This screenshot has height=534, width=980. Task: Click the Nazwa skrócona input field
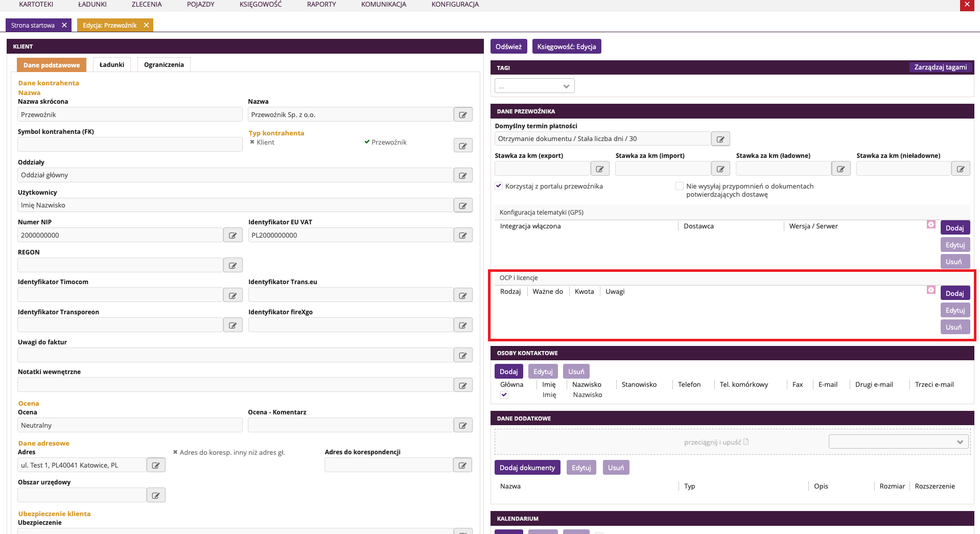pos(130,114)
